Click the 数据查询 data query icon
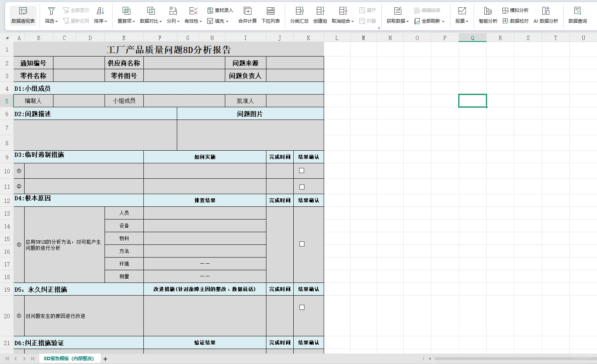The image size is (597, 364). pos(577,11)
